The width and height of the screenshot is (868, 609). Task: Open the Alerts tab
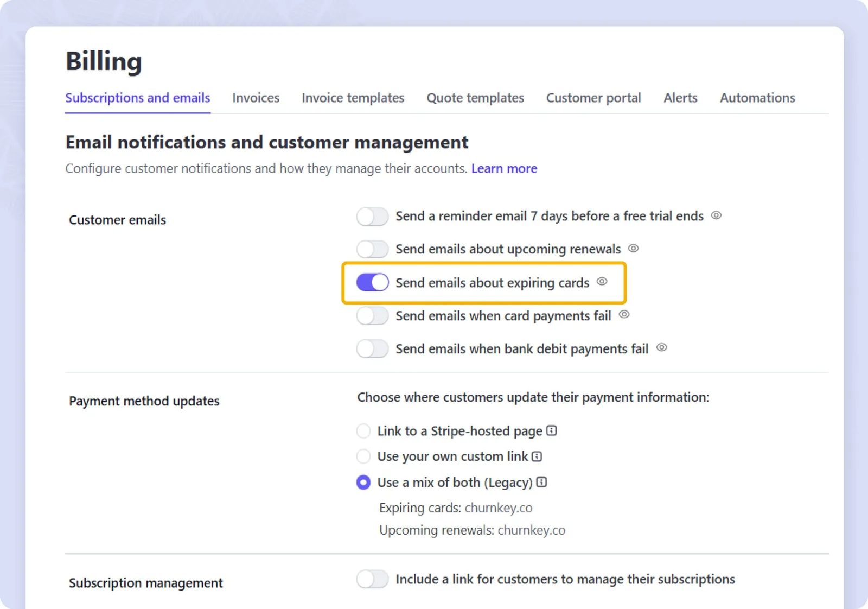tap(680, 98)
